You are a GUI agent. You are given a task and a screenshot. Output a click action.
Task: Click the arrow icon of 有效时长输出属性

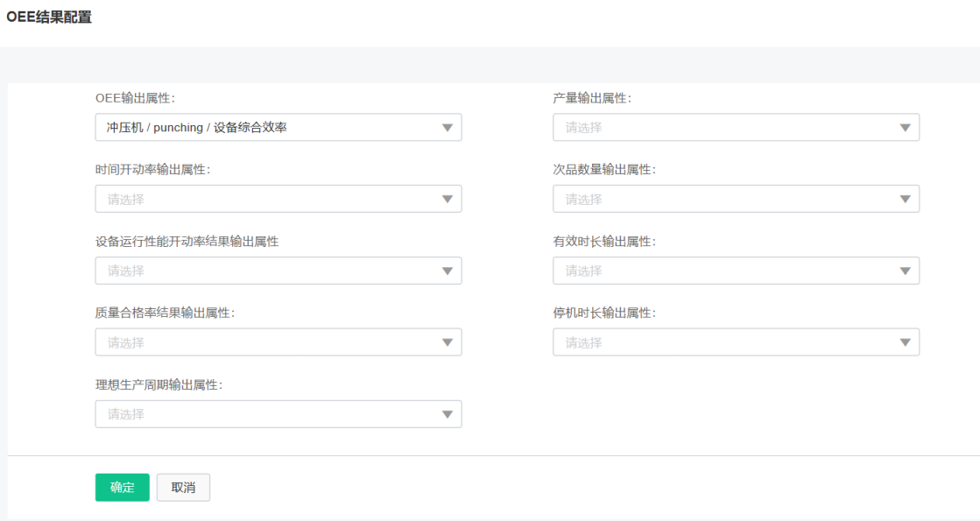(x=905, y=271)
